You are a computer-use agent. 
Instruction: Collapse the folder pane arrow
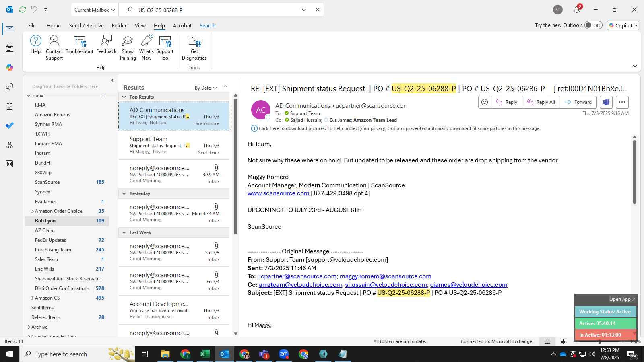coord(112,80)
